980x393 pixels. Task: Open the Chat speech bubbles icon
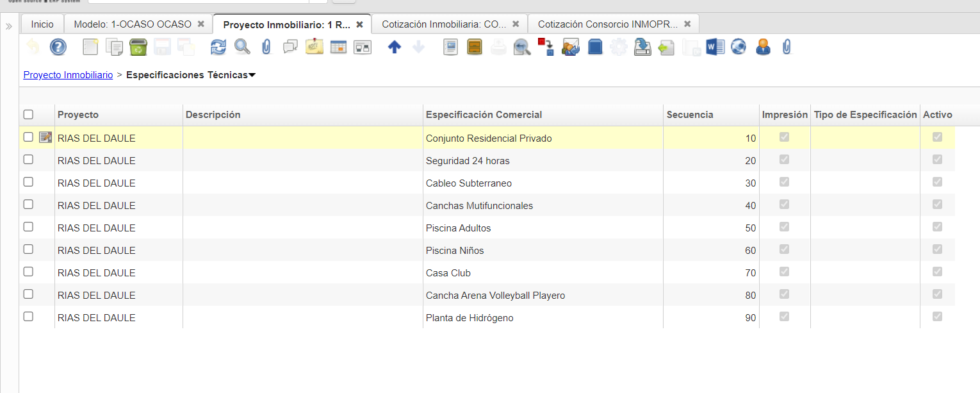[290, 47]
